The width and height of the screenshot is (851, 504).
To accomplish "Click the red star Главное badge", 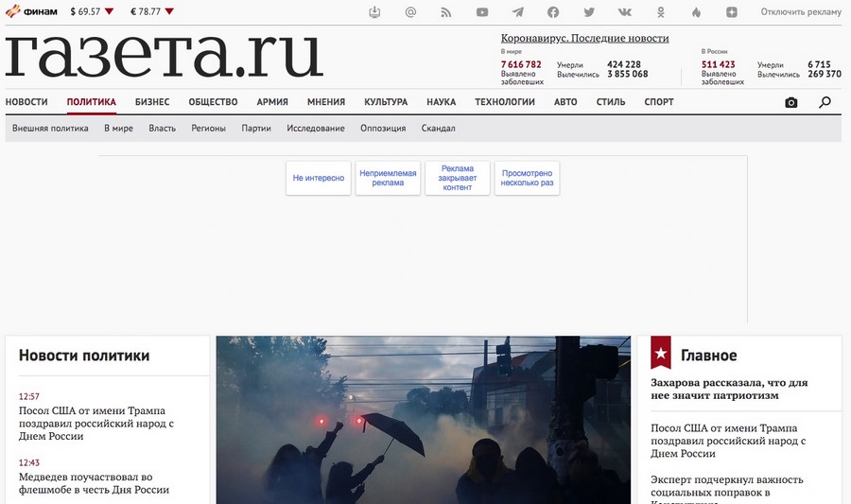I will (661, 352).
